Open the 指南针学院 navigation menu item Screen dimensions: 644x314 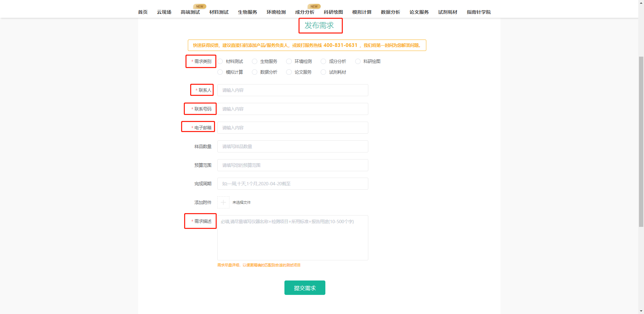[478, 12]
